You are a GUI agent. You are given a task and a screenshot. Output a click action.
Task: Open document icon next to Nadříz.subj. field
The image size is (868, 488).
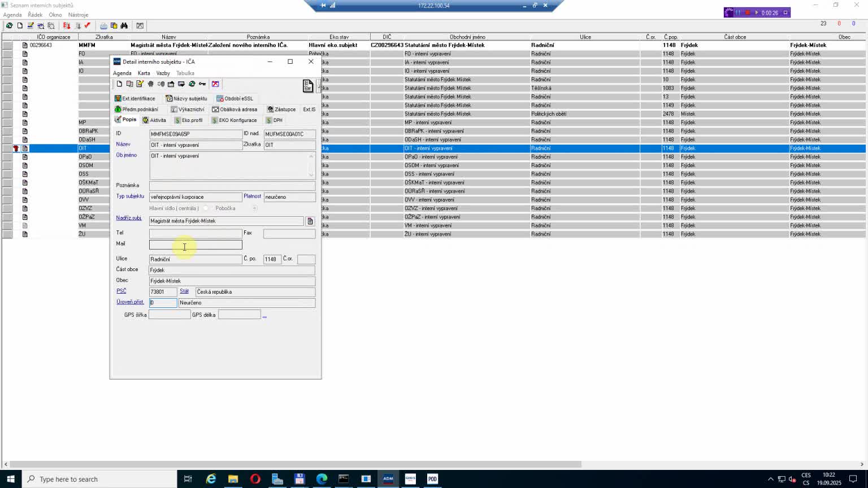(310, 221)
